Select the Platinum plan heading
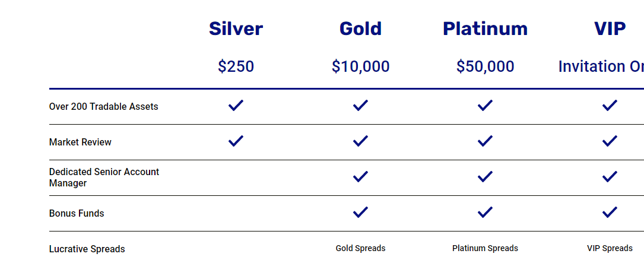This screenshot has width=644, height=260. (x=485, y=28)
